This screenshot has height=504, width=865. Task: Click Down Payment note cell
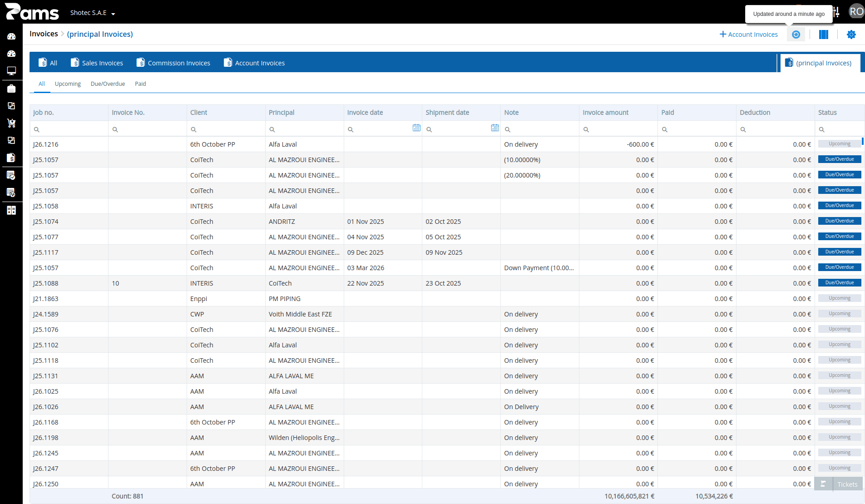click(539, 268)
